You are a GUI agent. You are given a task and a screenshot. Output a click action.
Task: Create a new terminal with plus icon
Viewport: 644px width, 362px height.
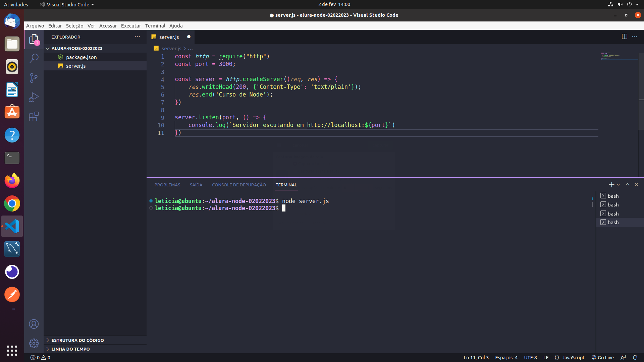[611, 185]
